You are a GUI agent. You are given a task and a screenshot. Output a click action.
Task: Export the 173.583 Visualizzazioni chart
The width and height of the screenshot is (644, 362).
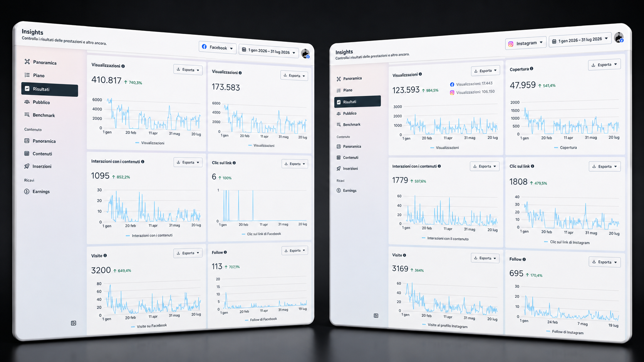coord(294,76)
